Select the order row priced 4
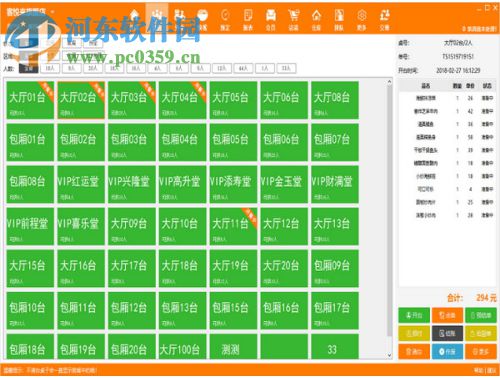Screen dimensions: 500x378 448,189
